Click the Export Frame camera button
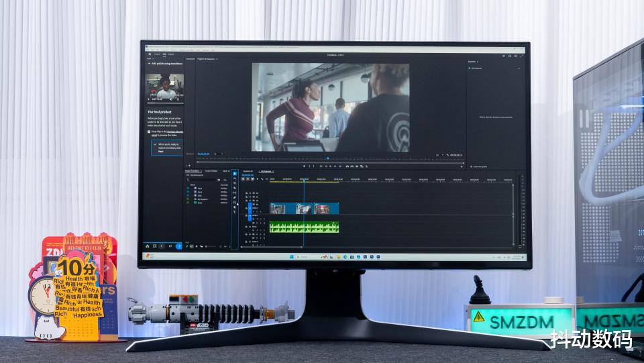The height and width of the screenshot is (363, 644). tap(357, 166)
